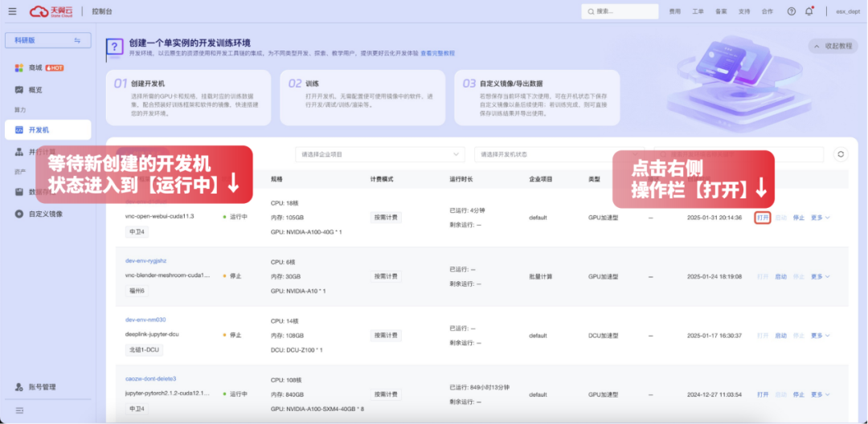Click the 03 自定义镜像/导出数据 tutorial card
The image size is (868, 424).
point(537,97)
